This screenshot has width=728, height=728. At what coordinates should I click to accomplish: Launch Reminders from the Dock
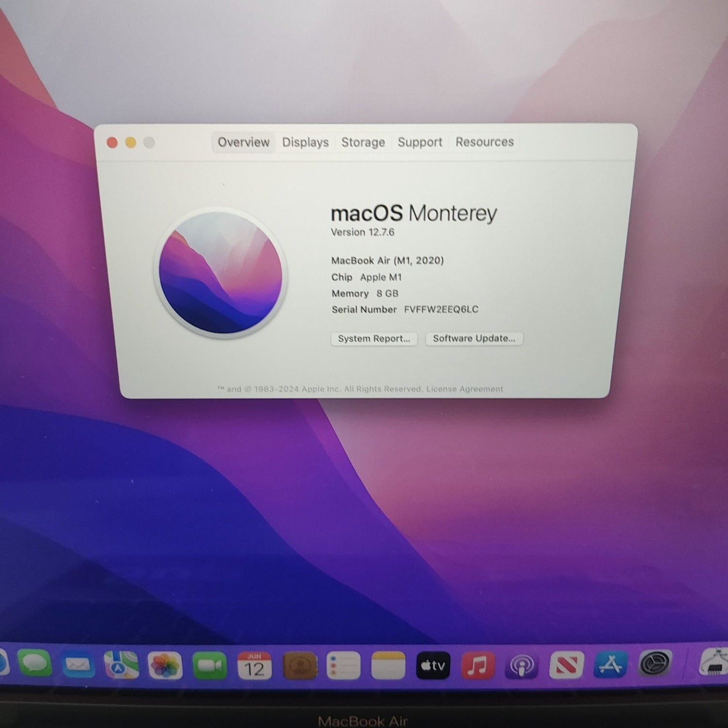tap(344, 665)
